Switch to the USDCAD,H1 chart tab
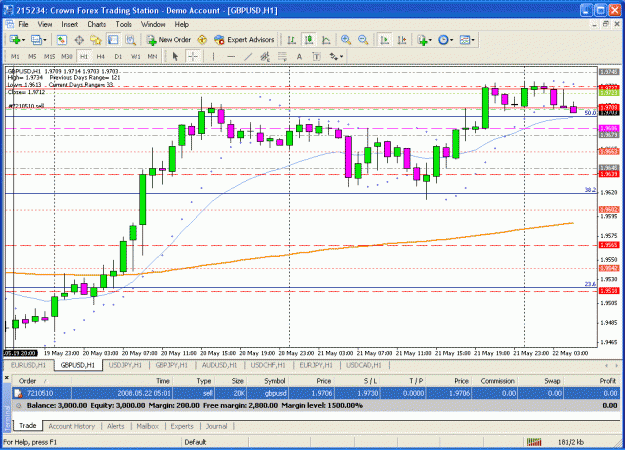 pos(364,365)
